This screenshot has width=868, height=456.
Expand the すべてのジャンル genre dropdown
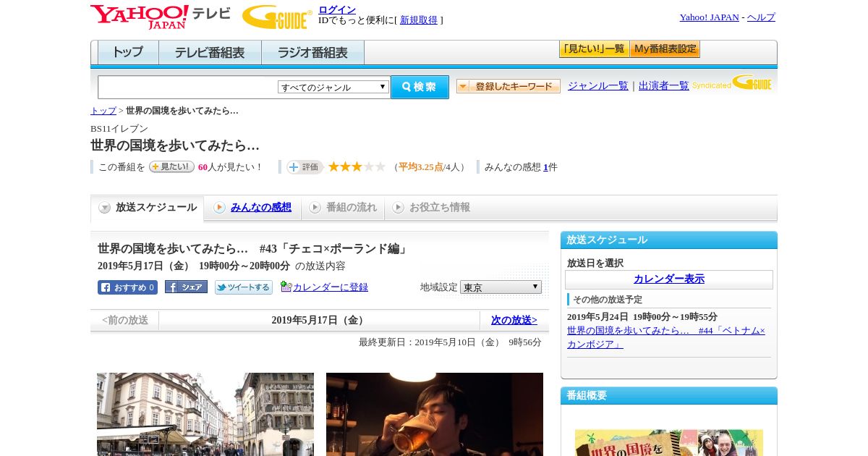pos(333,87)
